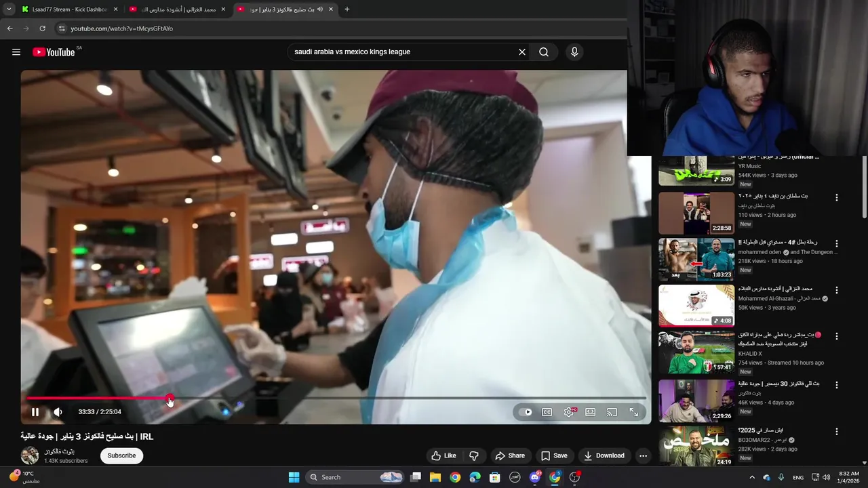Open the 1:03:23 suggested video thumbnail
The width and height of the screenshot is (868, 488).
click(696, 260)
